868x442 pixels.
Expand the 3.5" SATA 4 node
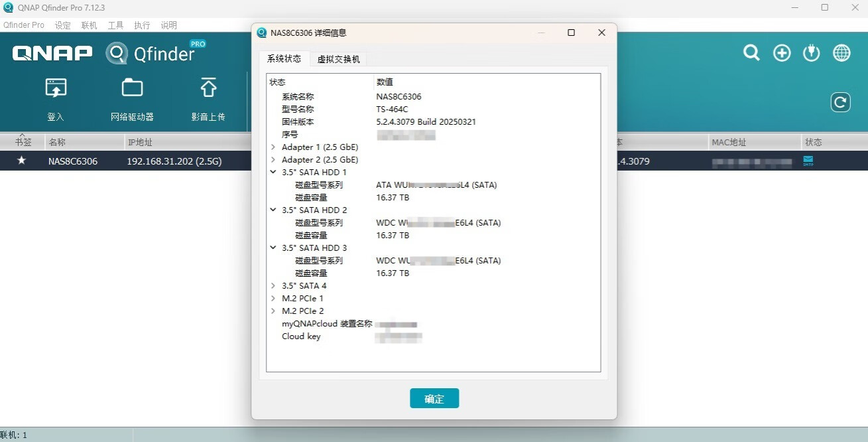pos(273,286)
